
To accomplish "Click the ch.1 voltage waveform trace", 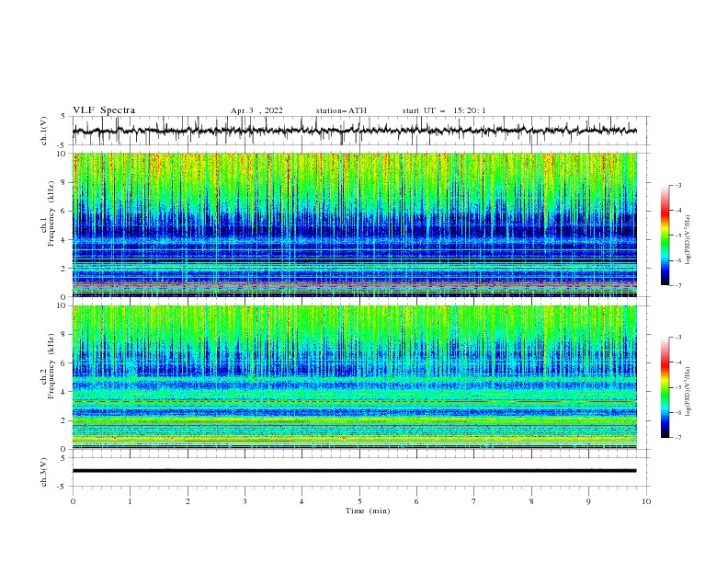I will click(x=354, y=131).
